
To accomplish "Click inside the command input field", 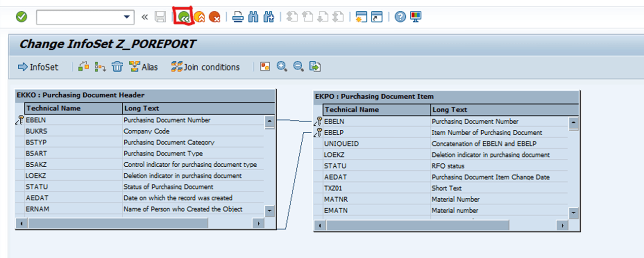I will click(x=79, y=17).
